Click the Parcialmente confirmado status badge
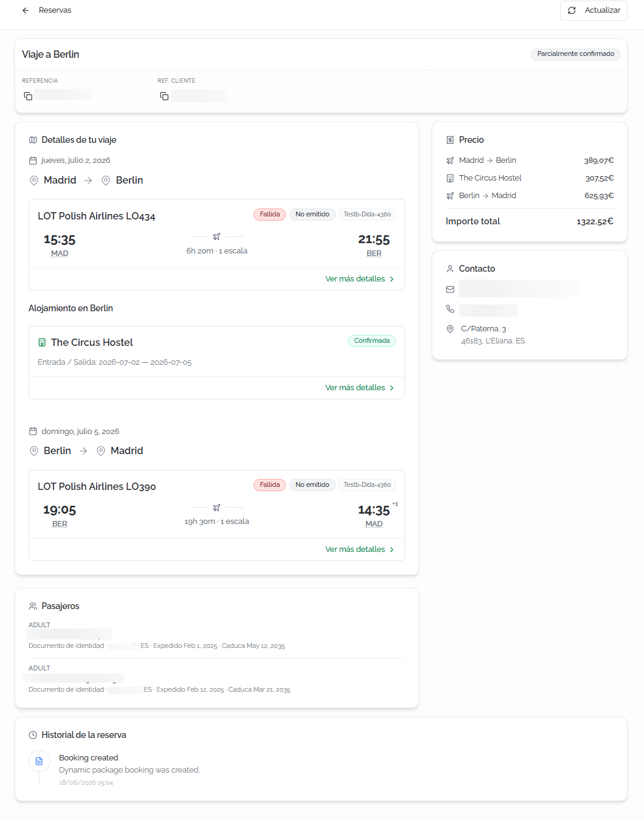 [575, 54]
